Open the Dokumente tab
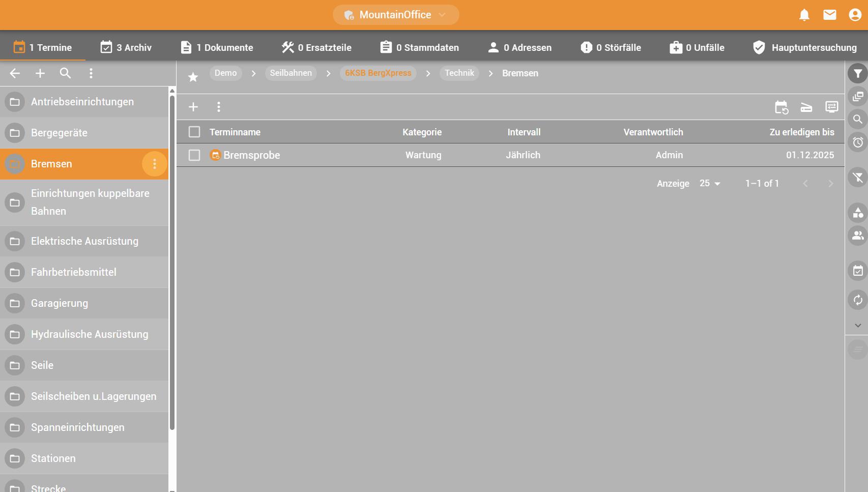 point(217,47)
